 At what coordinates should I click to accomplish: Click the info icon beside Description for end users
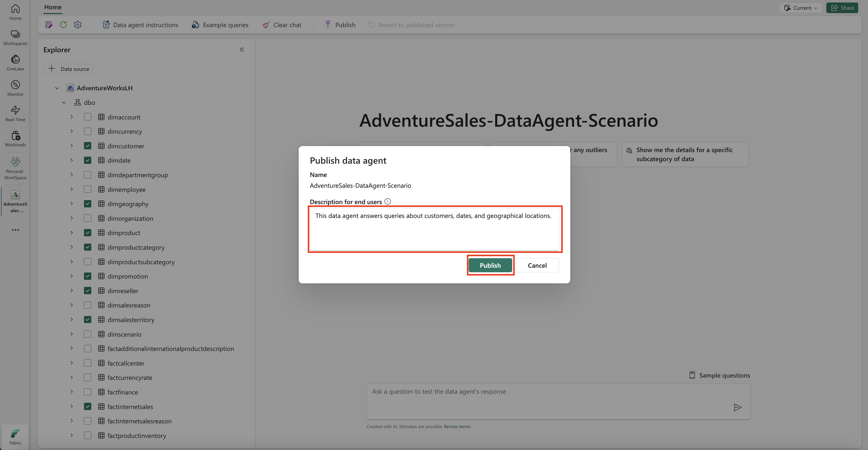click(x=387, y=201)
